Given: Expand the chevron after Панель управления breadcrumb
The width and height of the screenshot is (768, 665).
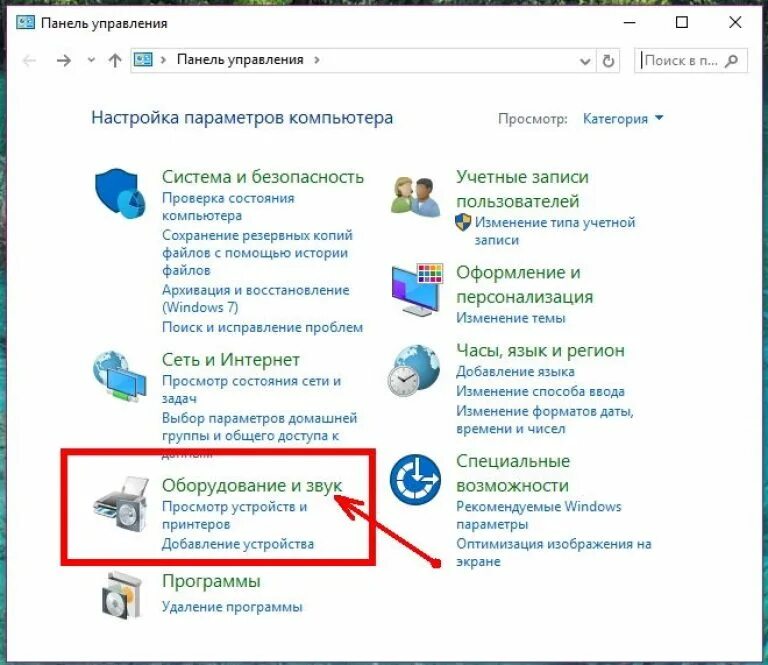Looking at the screenshot, I should pyautogui.click(x=317, y=60).
